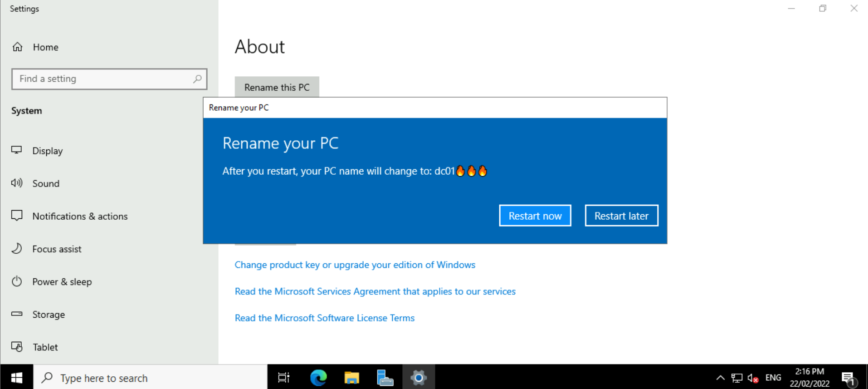The image size is (868, 389).
Task: Show hidden system tray icons
Action: 720,378
